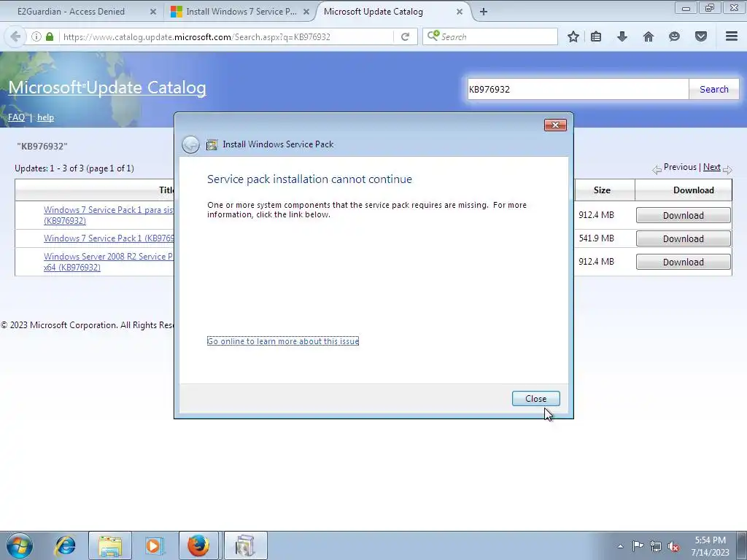Focus the Firefox Search box
The width and height of the screenshot is (747, 560).
(489, 36)
